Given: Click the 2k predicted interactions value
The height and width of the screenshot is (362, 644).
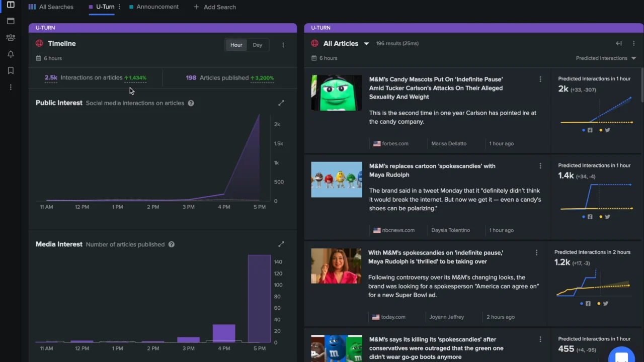Looking at the screenshot, I should [563, 89].
